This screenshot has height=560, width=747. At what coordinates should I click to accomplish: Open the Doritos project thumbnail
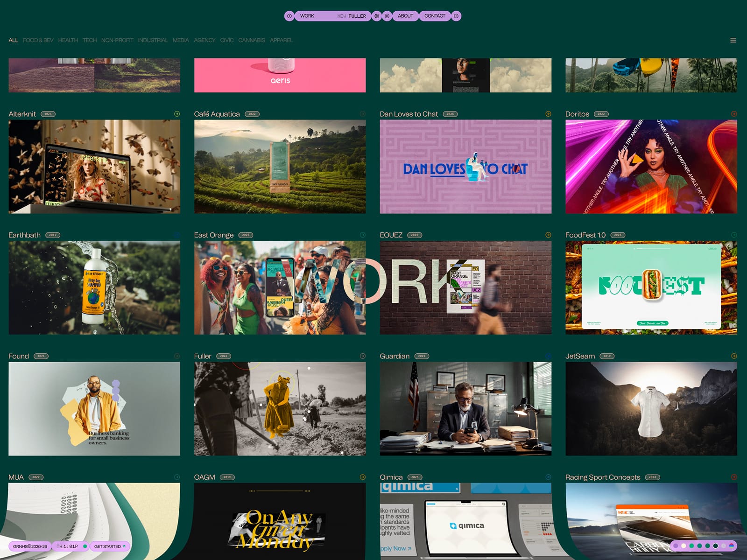tap(651, 167)
